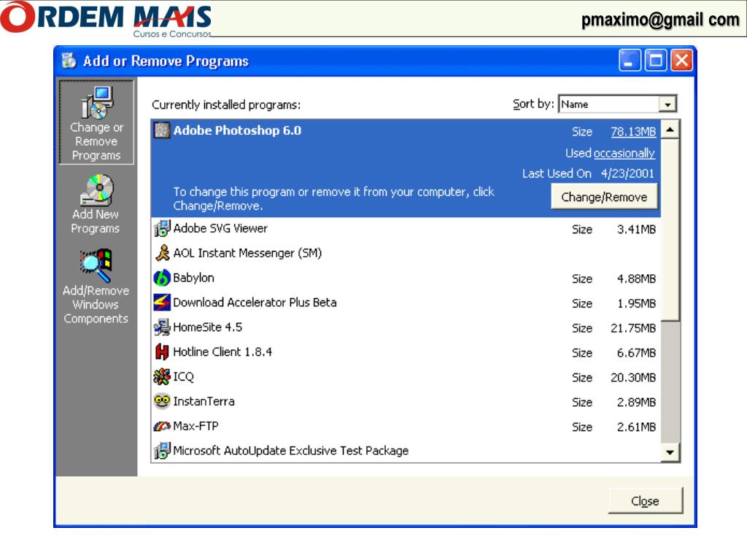Select Download Accelerator Plus Beta entry

tap(406, 303)
